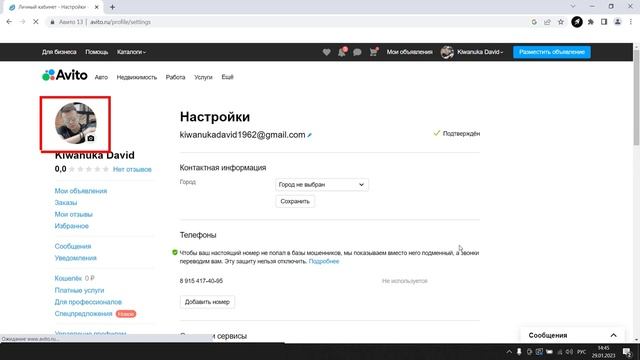Open the messages speech bubble icon

click(x=357, y=52)
